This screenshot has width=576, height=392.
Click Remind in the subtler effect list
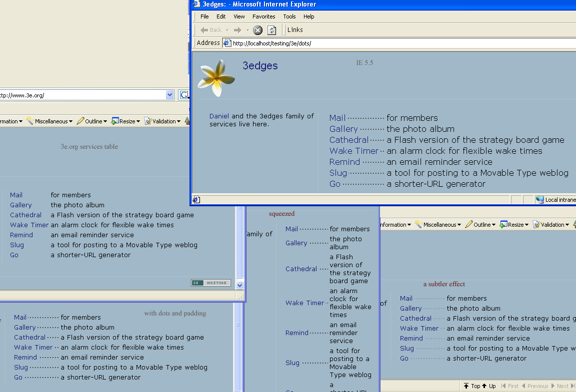pyautogui.click(x=411, y=338)
